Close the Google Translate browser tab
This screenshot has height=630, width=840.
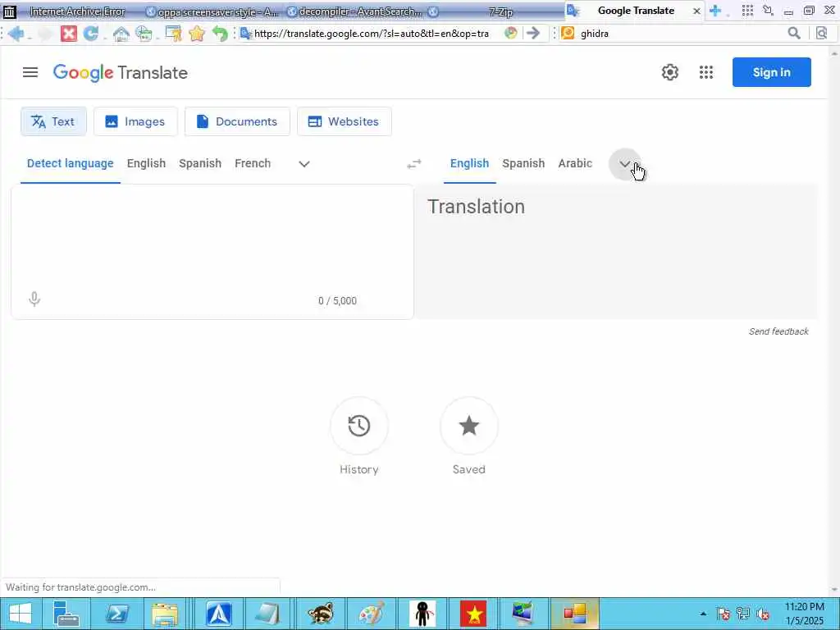pos(696,11)
